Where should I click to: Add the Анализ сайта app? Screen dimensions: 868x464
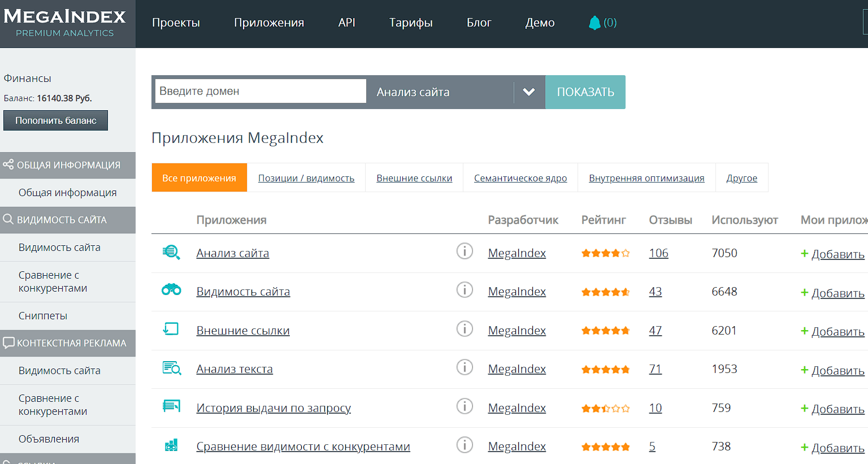click(x=832, y=254)
